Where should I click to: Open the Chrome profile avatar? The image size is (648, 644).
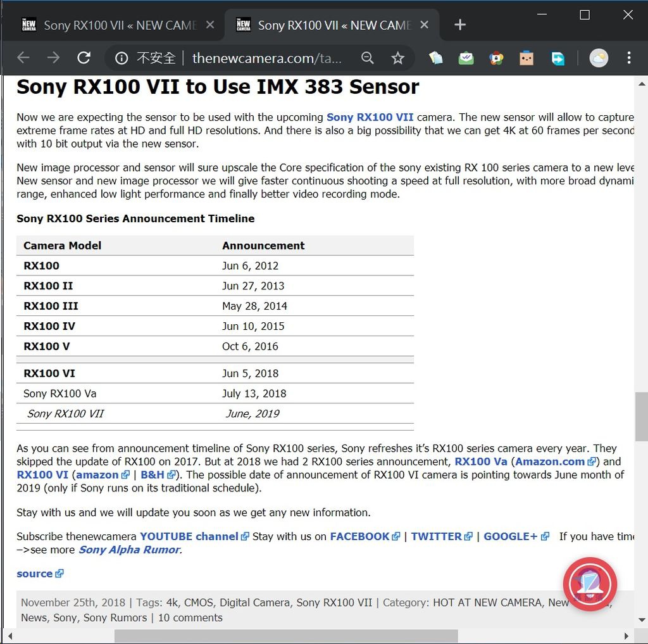tap(599, 58)
